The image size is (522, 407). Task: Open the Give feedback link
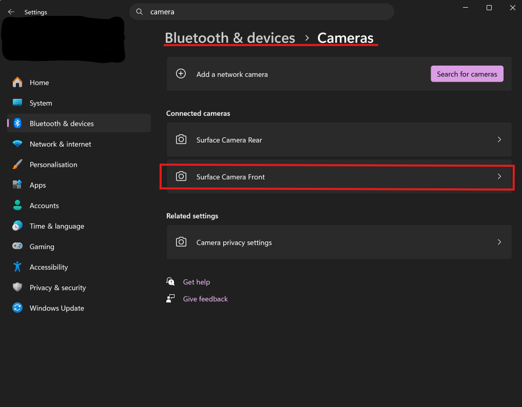(205, 299)
